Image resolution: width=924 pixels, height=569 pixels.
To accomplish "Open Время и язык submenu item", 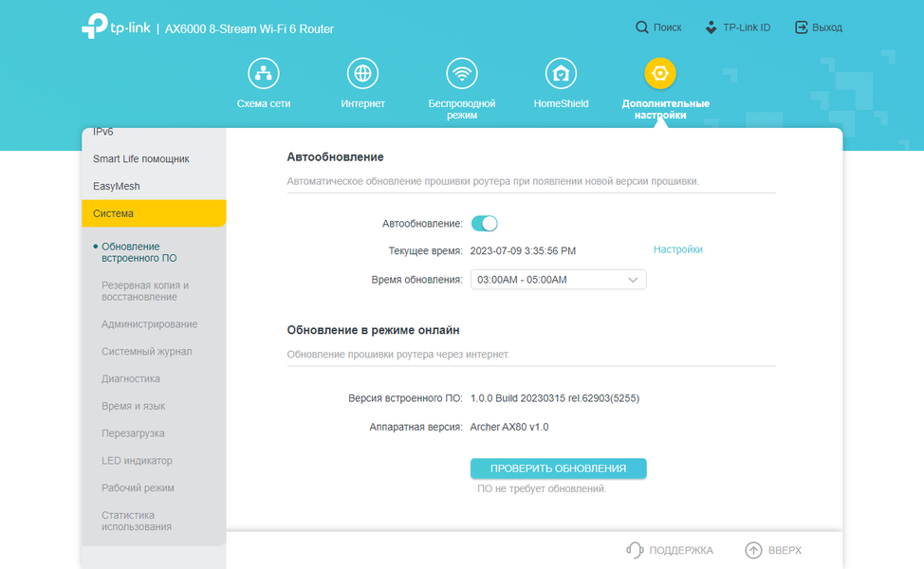I will (x=133, y=406).
